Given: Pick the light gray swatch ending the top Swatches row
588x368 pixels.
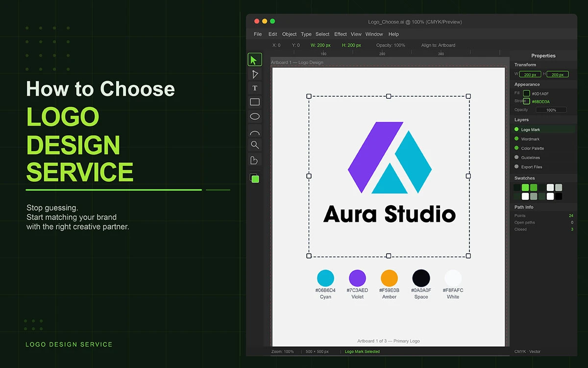Looking at the screenshot, I should pos(559,187).
